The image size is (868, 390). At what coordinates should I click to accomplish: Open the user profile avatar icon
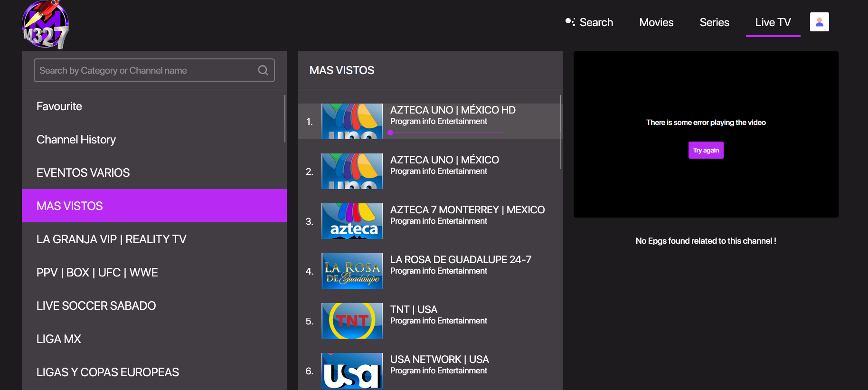[819, 22]
